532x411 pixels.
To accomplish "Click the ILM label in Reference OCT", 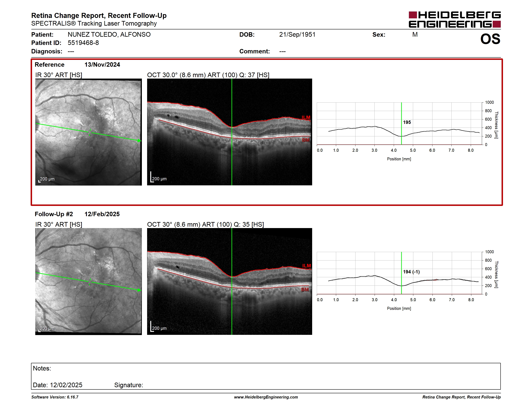I will (x=306, y=118).
